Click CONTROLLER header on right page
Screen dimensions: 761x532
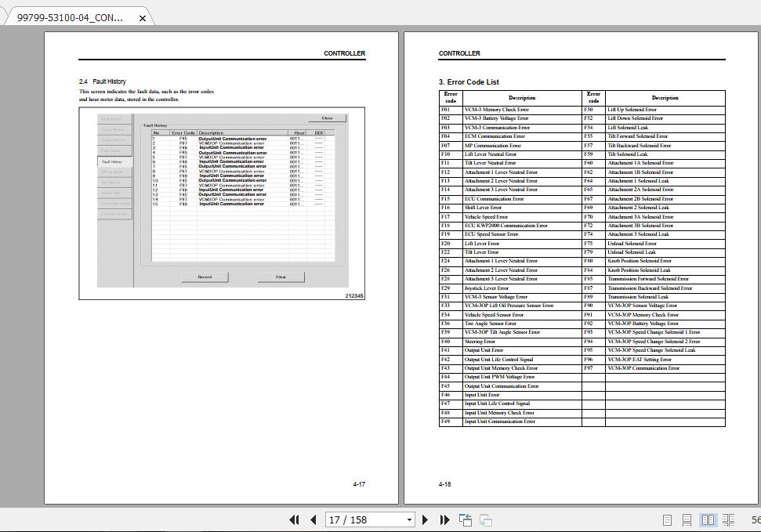tap(459, 53)
